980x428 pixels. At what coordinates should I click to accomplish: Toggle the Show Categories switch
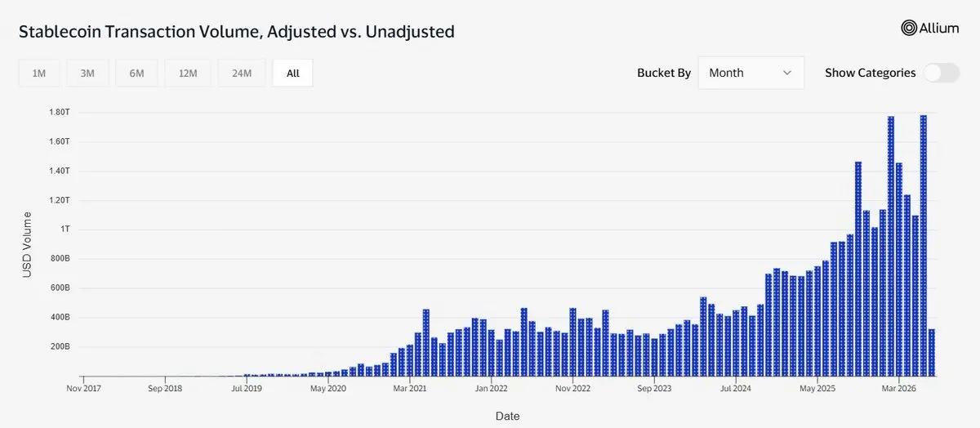point(942,73)
